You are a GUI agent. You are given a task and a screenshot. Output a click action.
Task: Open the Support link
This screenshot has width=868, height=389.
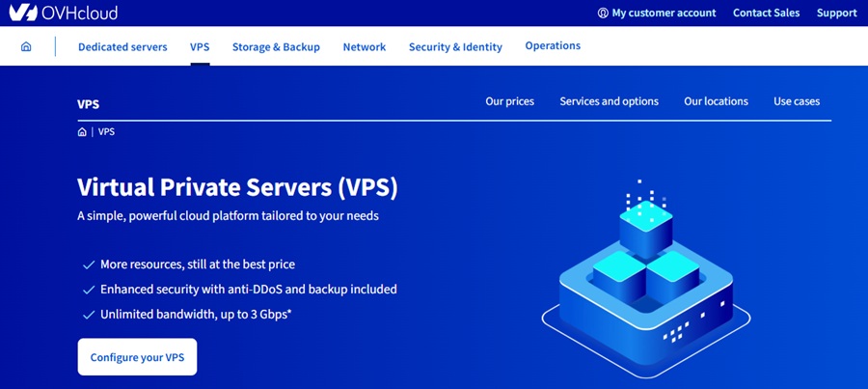point(836,13)
